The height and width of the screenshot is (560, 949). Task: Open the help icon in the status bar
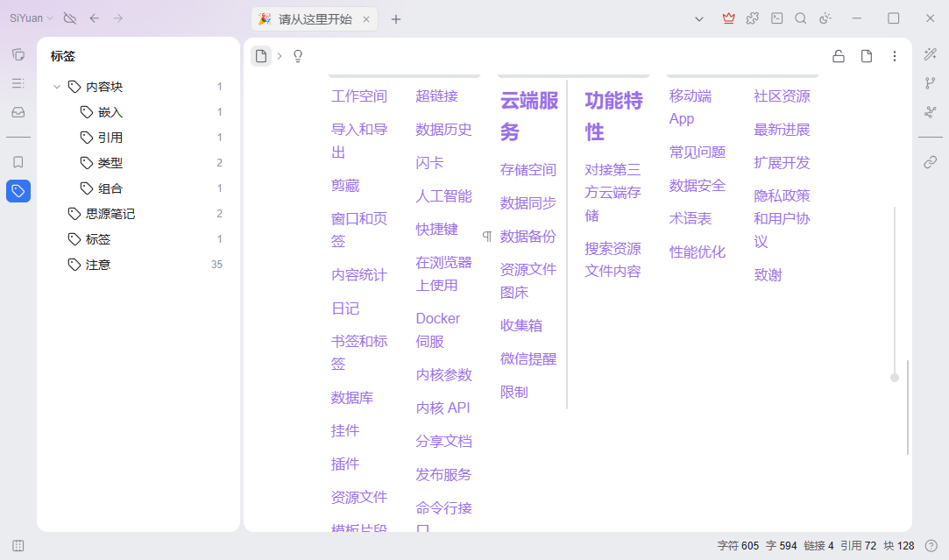pos(931,545)
